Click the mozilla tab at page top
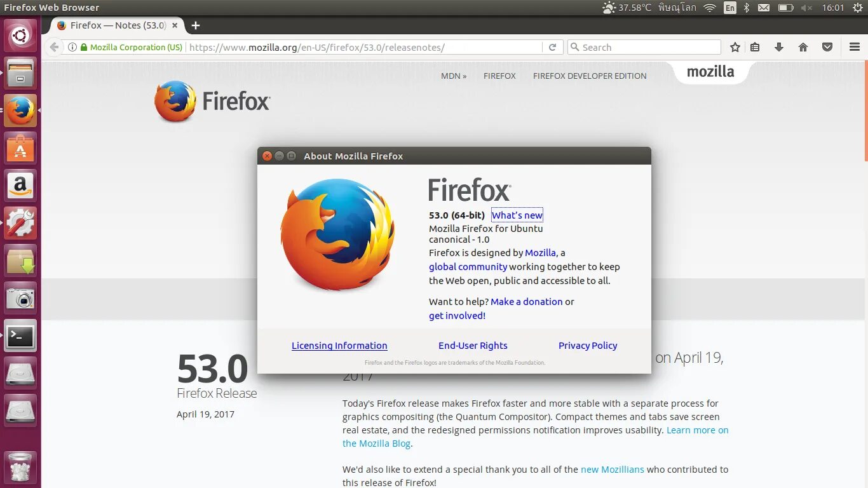Image resolution: width=868 pixels, height=488 pixels. (710, 71)
